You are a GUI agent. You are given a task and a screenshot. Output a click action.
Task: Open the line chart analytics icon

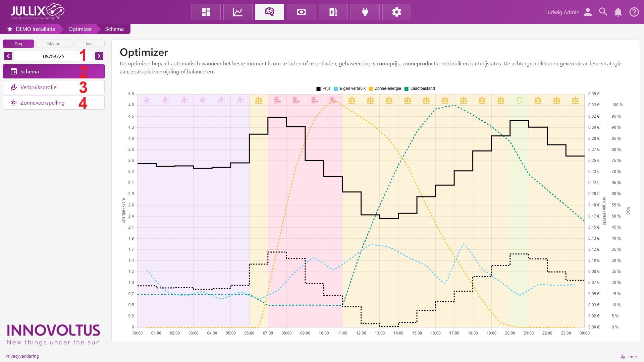point(238,12)
